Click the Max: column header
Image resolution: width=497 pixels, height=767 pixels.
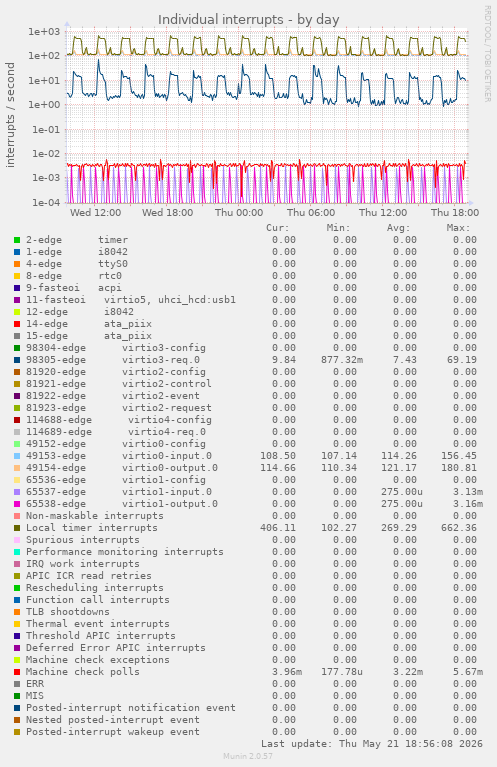(458, 228)
